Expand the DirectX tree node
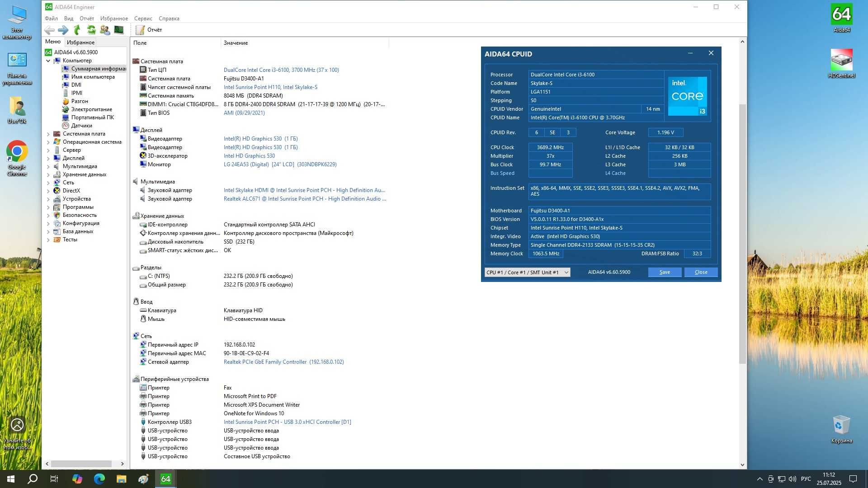 48,191
